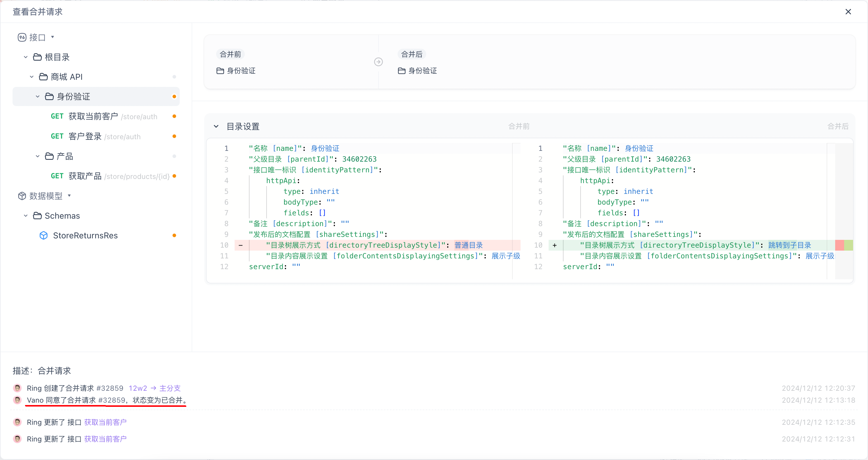
Task: Click the 获取当前客户 link in Ring's update entry
Action: (105, 422)
